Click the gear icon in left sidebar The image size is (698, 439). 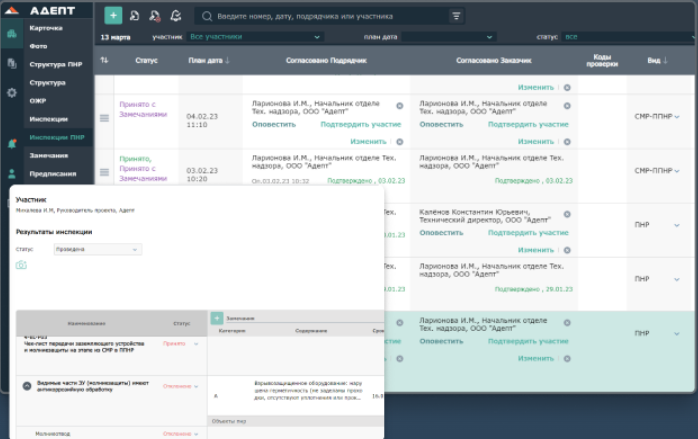[x=11, y=92]
